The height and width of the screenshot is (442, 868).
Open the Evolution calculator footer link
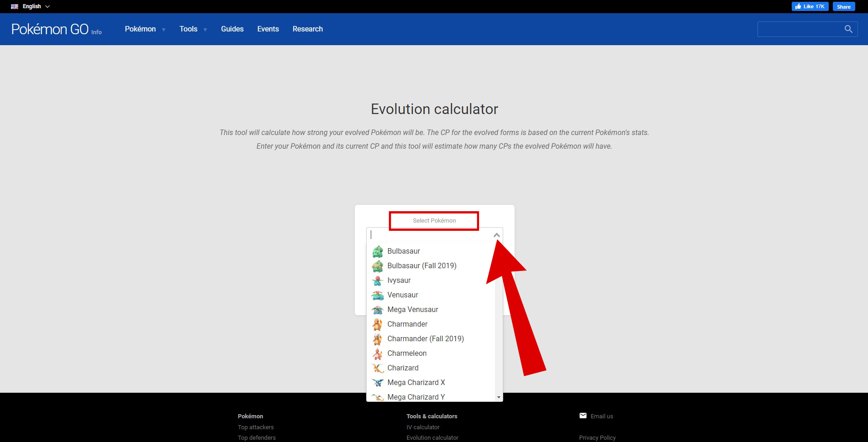(432, 438)
